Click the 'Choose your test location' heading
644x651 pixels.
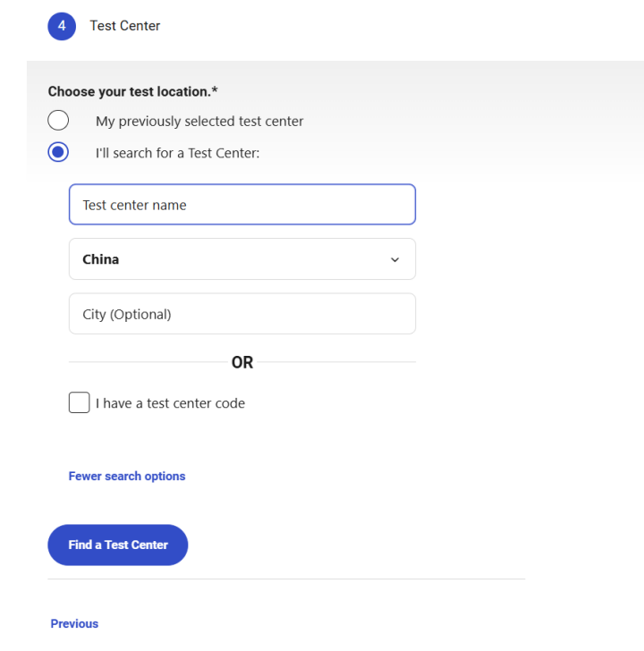[133, 91]
